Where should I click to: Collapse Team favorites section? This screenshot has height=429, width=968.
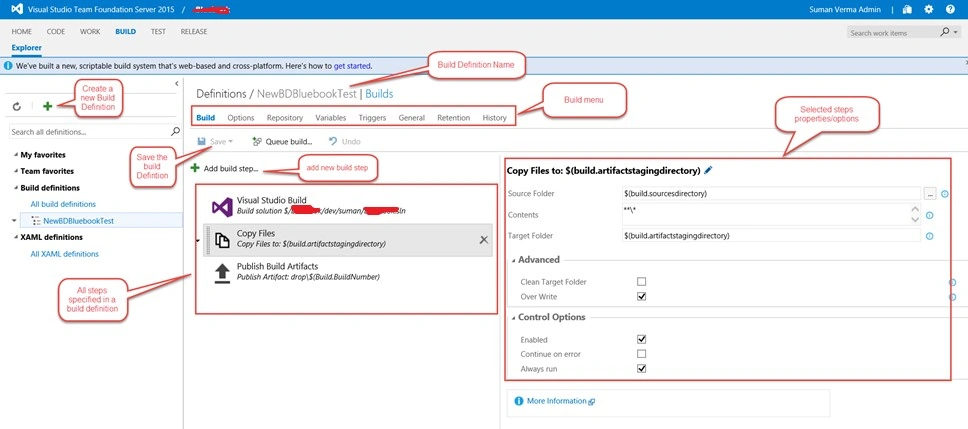(x=15, y=171)
